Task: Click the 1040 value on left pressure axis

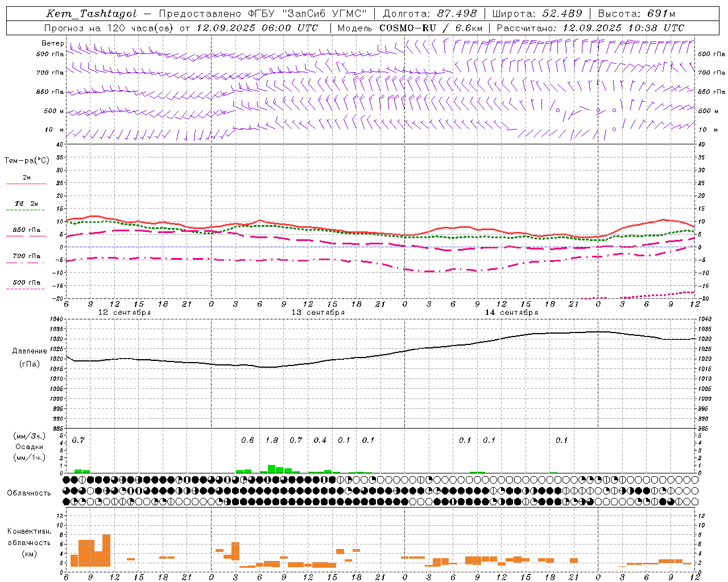Action: click(x=56, y=319)
